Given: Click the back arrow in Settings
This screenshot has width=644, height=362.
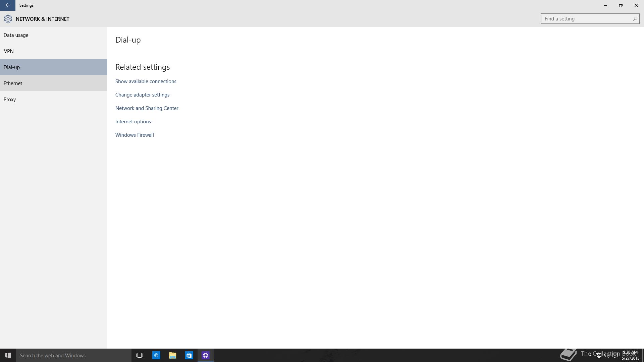Looking at the screenshot, I should [7, 5].
